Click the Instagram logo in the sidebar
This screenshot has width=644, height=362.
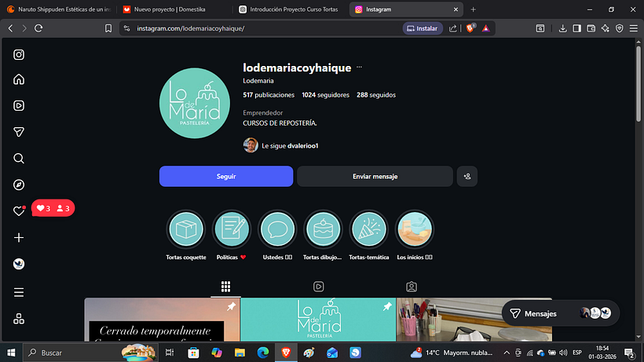(19, 55)
